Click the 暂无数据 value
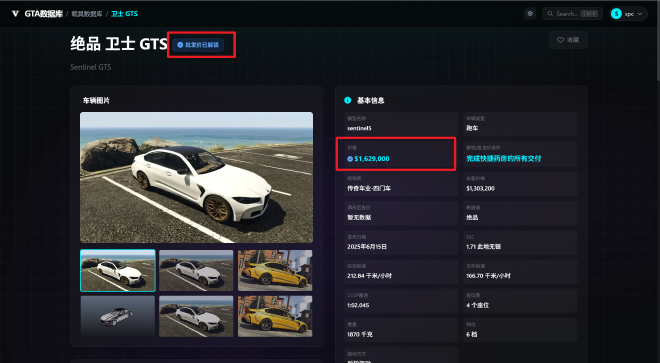Screen dimensions: 660x363 click(x=359, y=217)
